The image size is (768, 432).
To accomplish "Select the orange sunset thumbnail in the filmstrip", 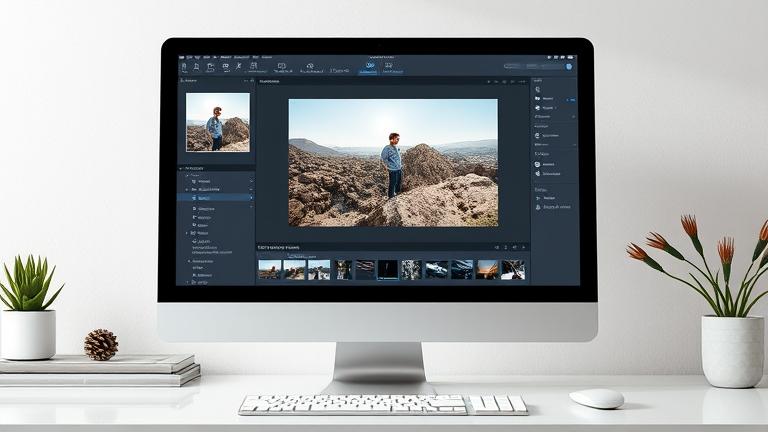I will click(487, 270).
